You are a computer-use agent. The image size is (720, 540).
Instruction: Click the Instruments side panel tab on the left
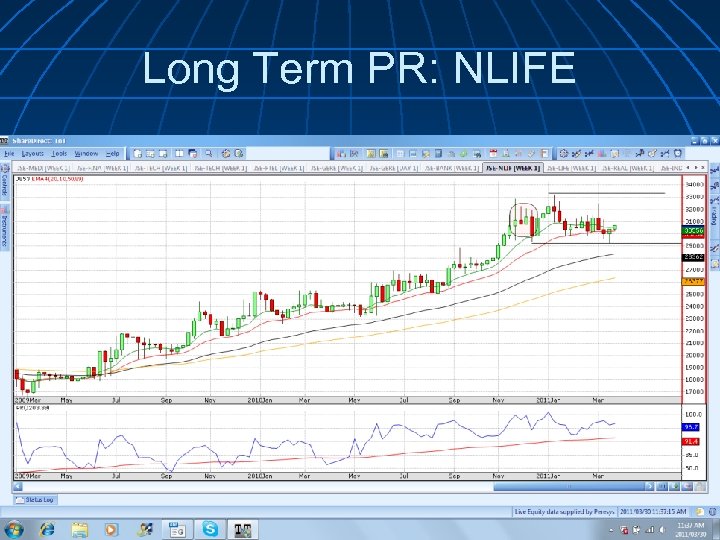[x=5, y=227]
